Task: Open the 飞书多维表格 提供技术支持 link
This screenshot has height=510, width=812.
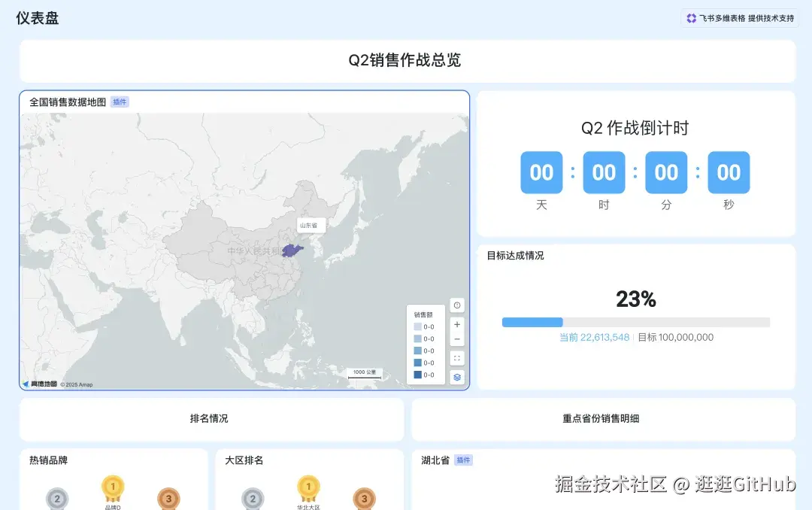Action: tap(741, 17)
